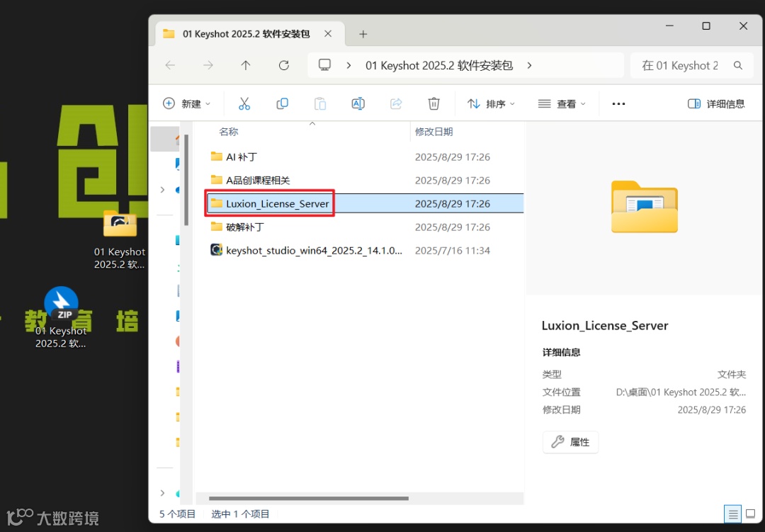Screen dimensions: 765x532
Task: Open the 排序 sort dropdown
Action: point(491,103)
